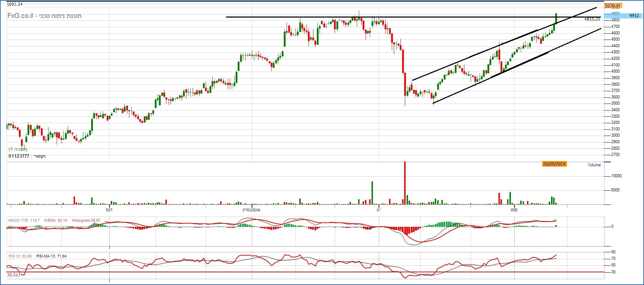Click the Volume panel label
Image resolution: width=644 pixels, height=285 pixels.
pyautogui.click(x=594, y=165)
